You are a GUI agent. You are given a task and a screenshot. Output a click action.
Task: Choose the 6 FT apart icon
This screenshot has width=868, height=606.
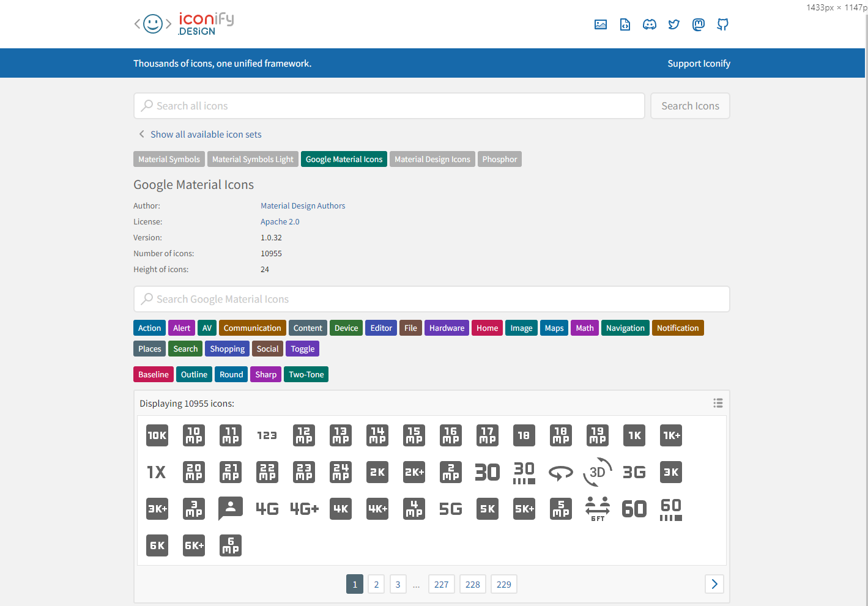[x=598, y=509]
